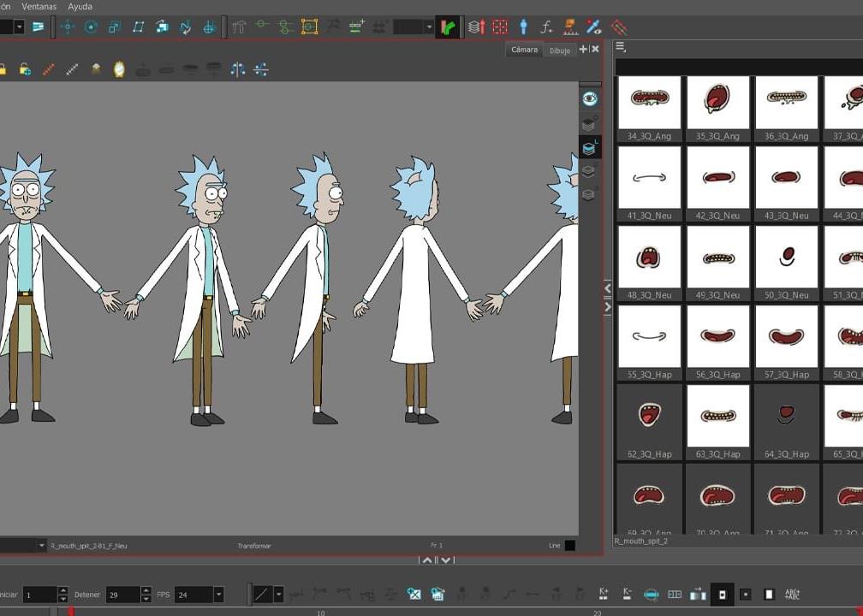This screenshot has width=863, height=616.
Task: Toggle the highlighted blue layers icon in Camera sidebar
Action: (x=589, y=147)
